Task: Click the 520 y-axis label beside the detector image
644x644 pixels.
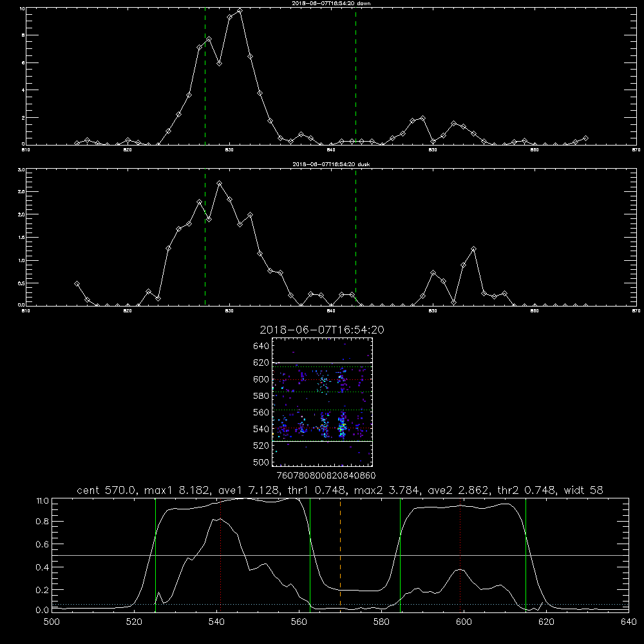Action: pos(261,446)
